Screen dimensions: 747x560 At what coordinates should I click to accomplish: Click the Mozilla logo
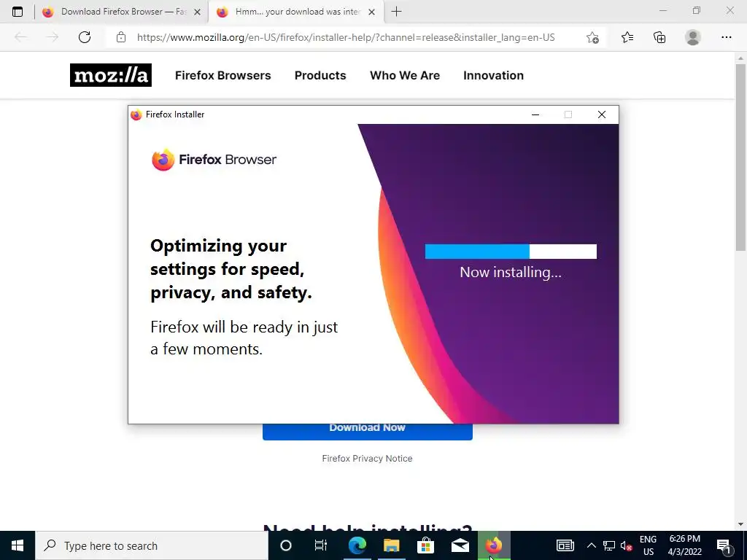pyautogui.click(x=111, y=75)
